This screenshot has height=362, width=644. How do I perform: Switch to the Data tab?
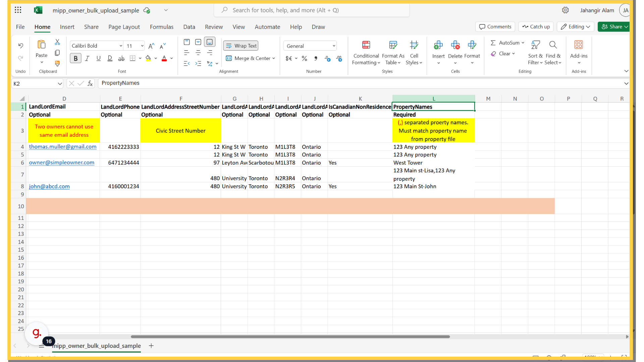[189, 27]
